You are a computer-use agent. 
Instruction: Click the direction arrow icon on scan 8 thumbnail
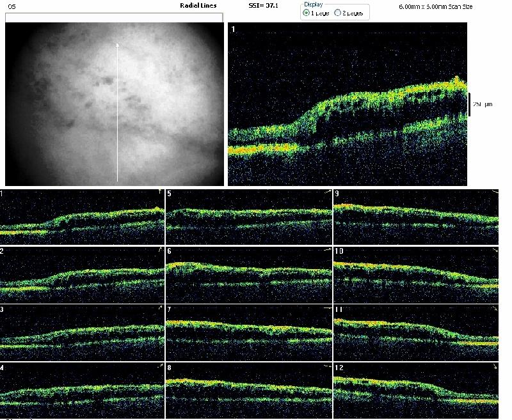point(327,369)
